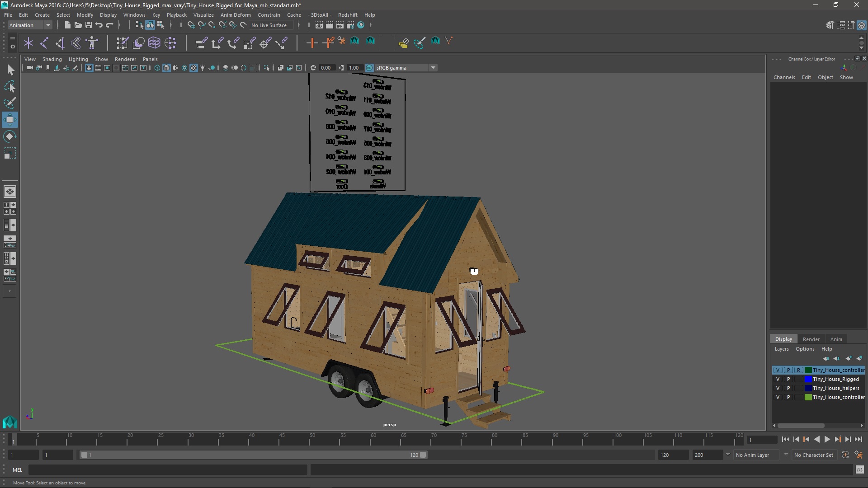868x488 pixels.
Task: Click Move Layer Up icon
Action: coord(826,358)
